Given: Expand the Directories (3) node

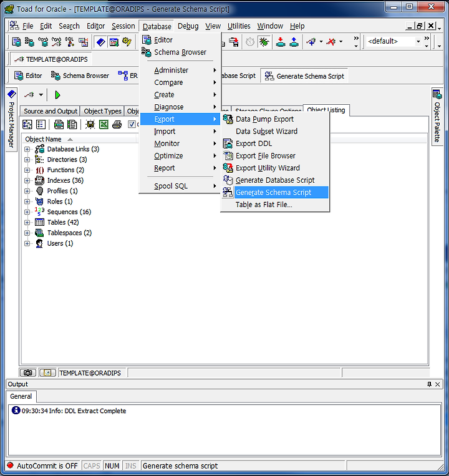Looking at the screenshot, I should 27,160.
